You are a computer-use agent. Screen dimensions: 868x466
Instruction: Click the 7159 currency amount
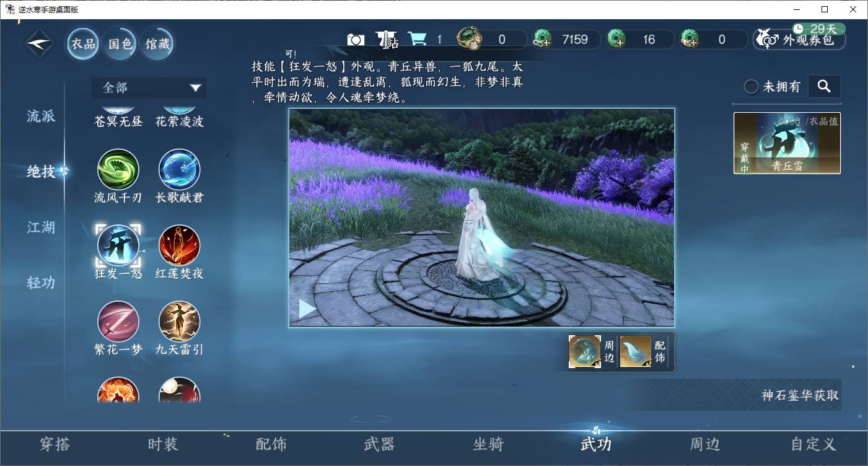coord(574,40)
